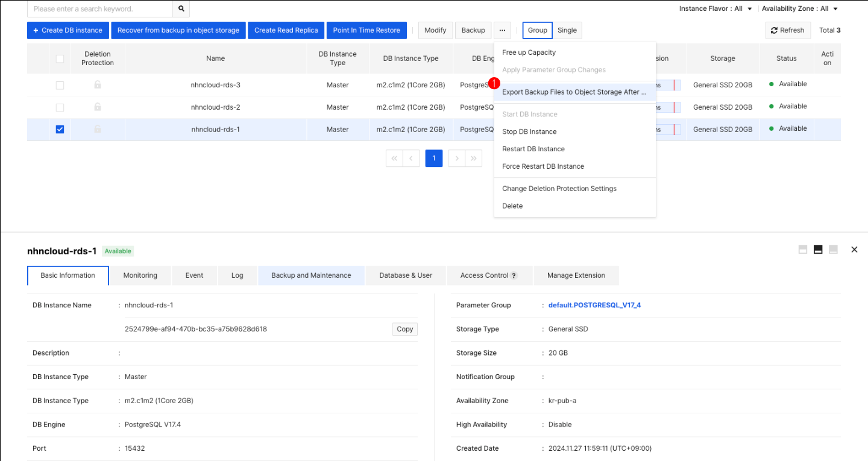This screenshot has height=461, width=868.
Task: Click the lock icon for nhncloud-rds-2
Action: [98, 107]
